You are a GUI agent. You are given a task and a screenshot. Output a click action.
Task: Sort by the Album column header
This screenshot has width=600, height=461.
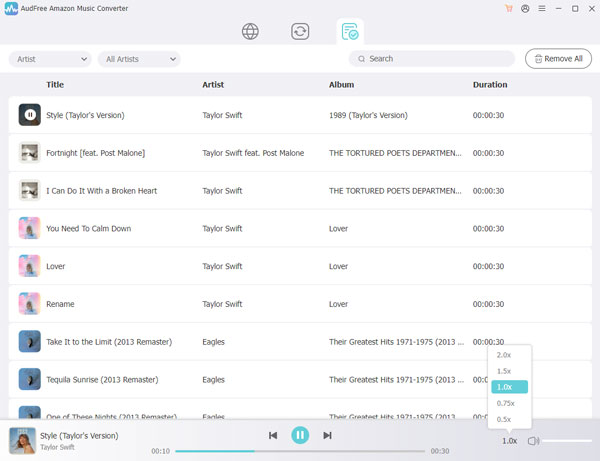[341, 85]
